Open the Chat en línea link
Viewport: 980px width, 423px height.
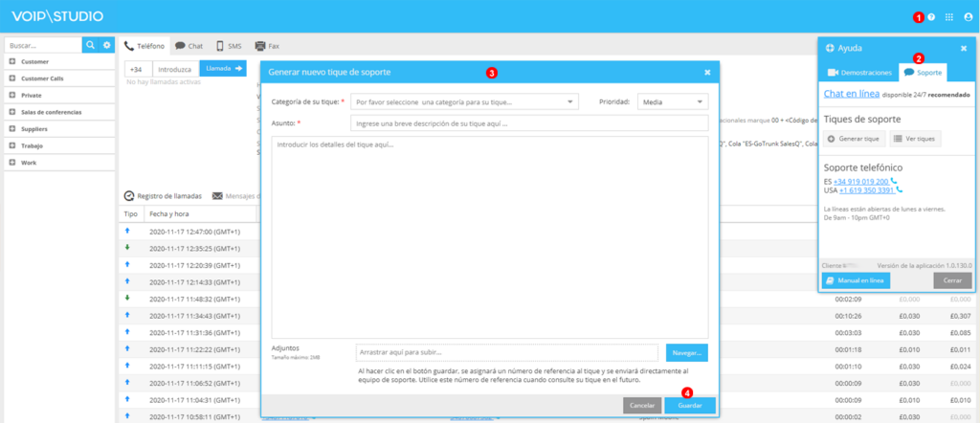pyautogui.click(x=852, y=95)
